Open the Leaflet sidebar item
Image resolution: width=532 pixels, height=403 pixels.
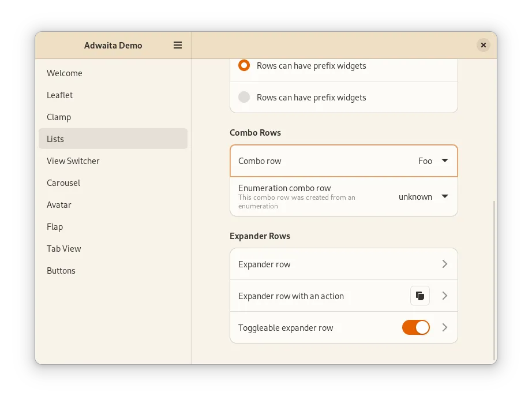60,95
